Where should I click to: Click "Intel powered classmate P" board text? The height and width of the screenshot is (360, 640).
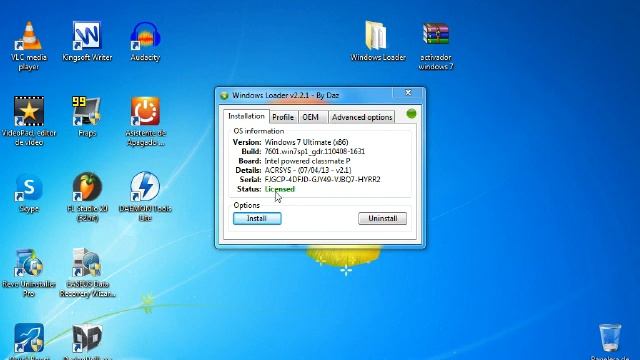pos(307,161)
